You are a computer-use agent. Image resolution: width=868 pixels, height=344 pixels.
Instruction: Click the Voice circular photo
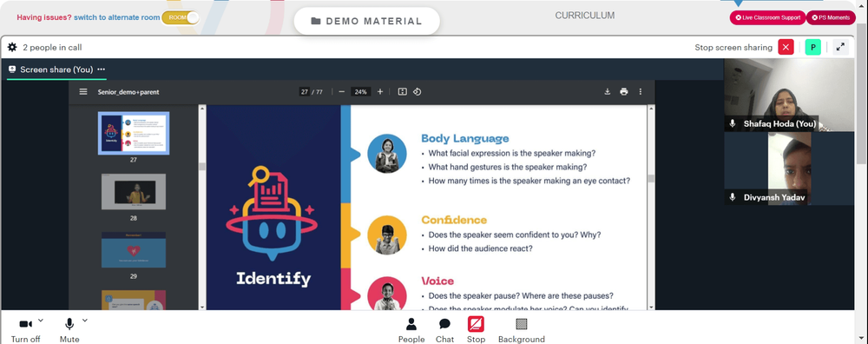387,294
